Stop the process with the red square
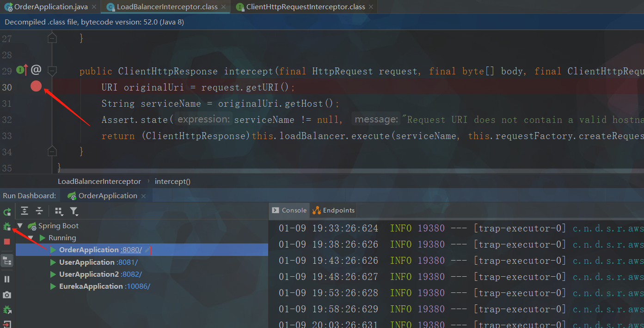 pyautogui.click(x=7, y=242)
